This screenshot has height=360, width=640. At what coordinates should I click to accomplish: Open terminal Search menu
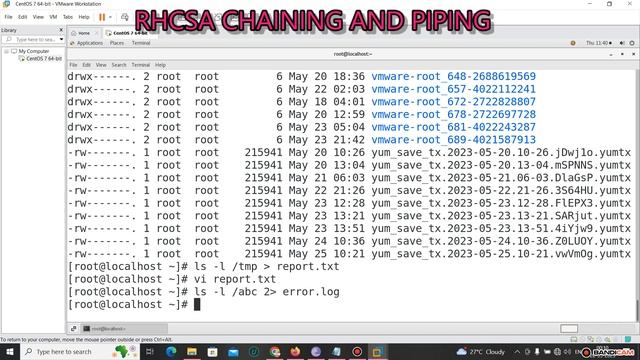(x=119, y=65)
